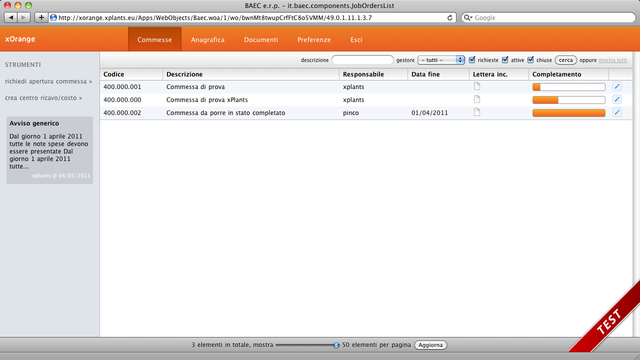Click the STRUMENTI sidebar heading
Image resolution: width=640 pixels, height=360 pixels.
point(23,64)
